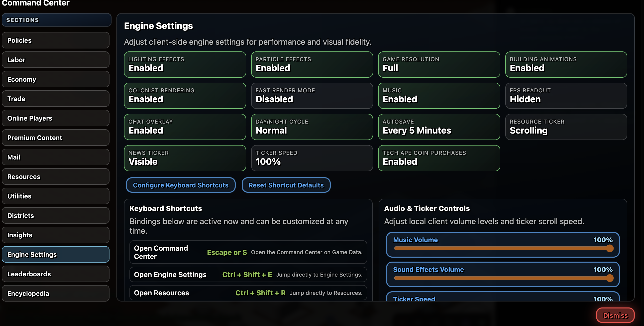Open the Insights section
The image size is (644, 326).
(56, 235)
